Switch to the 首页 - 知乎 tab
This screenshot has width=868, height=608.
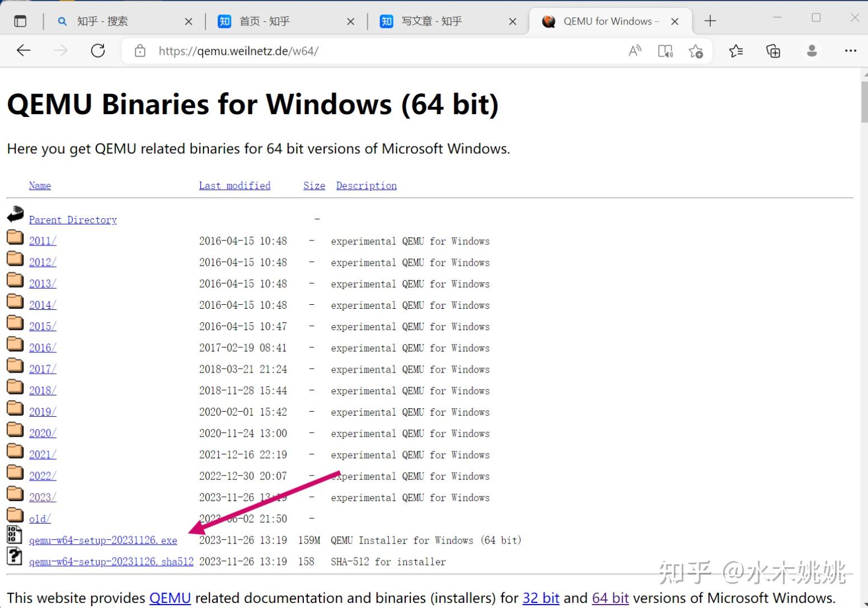pyautogui.click(x=266, y=21)
